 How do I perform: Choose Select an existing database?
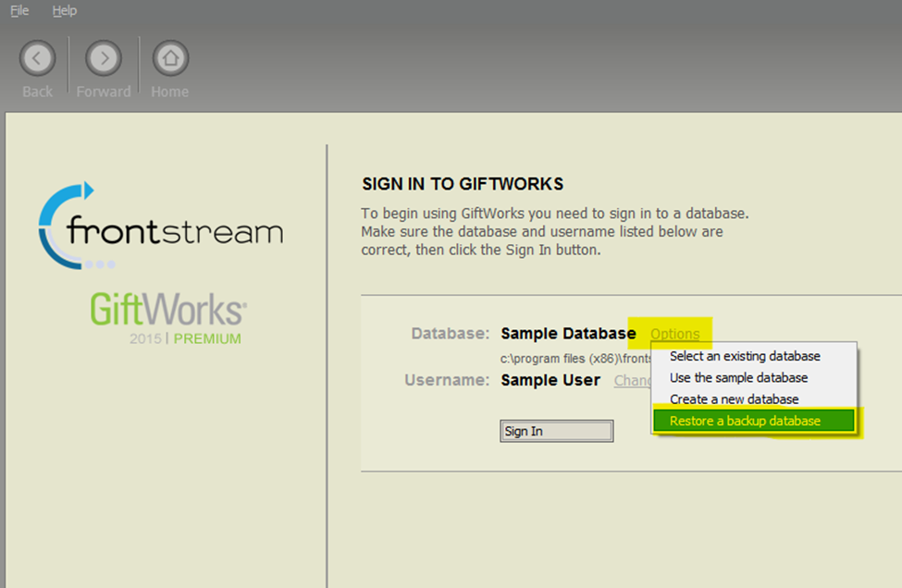(x=754, y=356)
